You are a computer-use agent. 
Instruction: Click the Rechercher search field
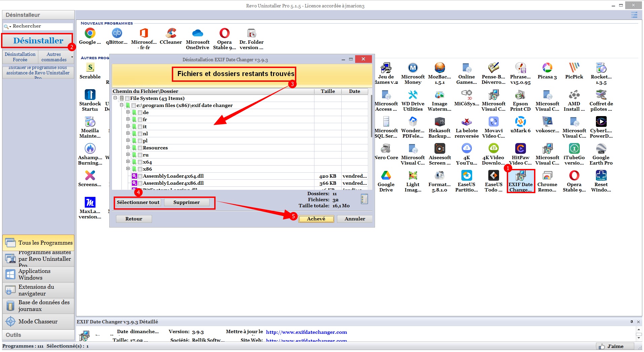(x=42, y=26)
